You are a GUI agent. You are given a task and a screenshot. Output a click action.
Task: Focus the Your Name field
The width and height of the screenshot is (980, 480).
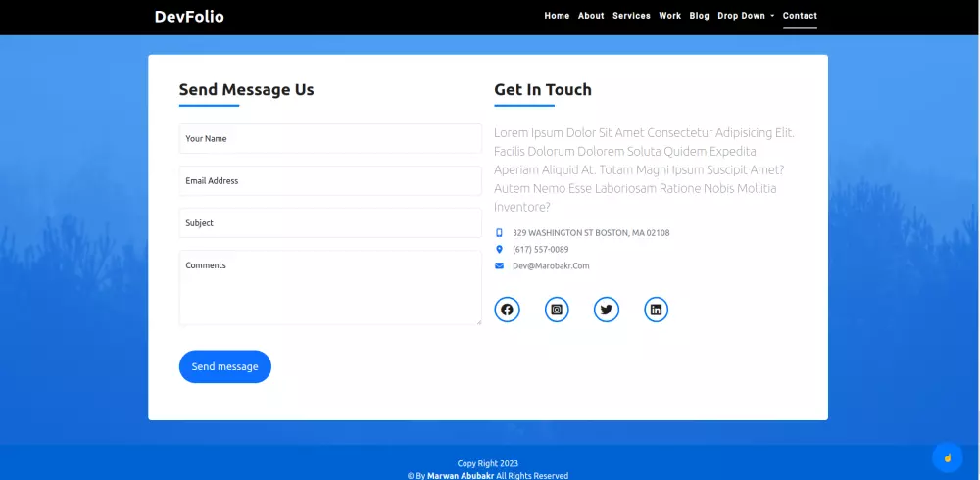(330, 139)
